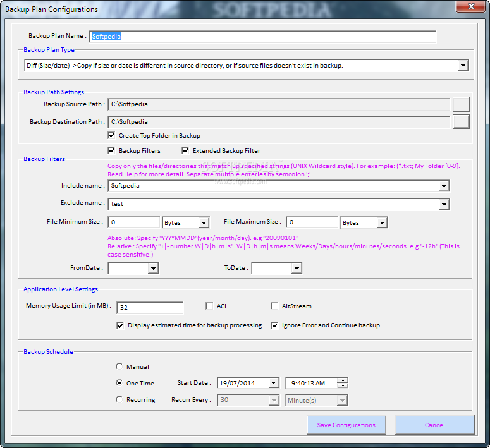The width and height of the screenshot is (490, 448).
Task: Increase start time with up spinner
Action: point(343,380)
